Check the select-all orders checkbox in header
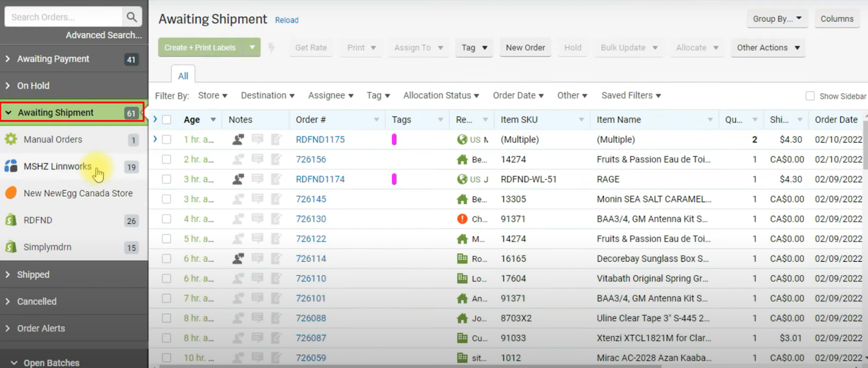The height and width of the screenshot is (368, 868). click(167, 120)
